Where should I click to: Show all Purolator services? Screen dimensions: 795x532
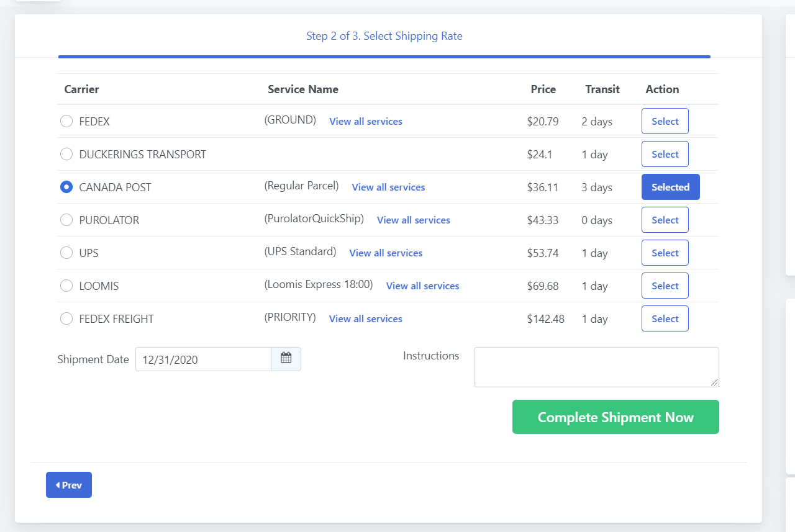pos(413,220)
